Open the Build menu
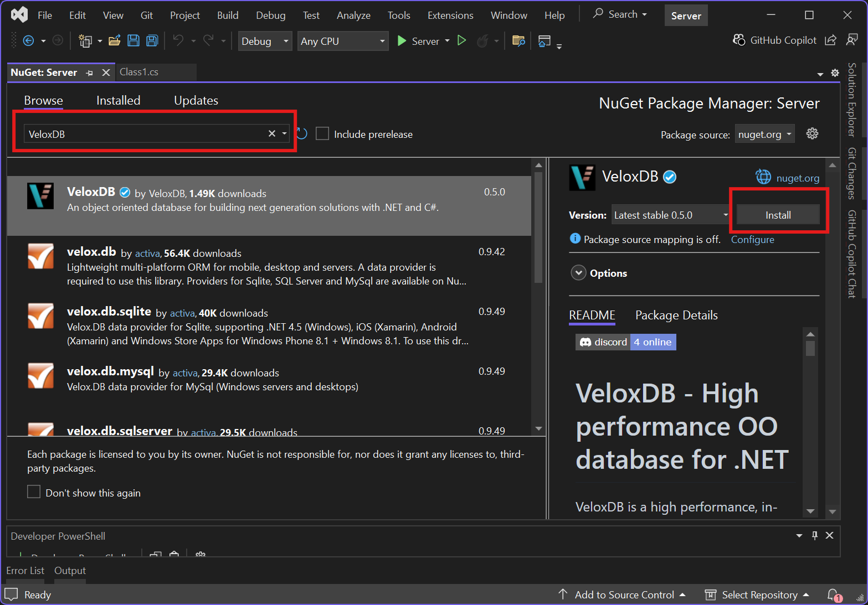Image resolution: width=868 pixels, height=605 pixels. [228, 15]
